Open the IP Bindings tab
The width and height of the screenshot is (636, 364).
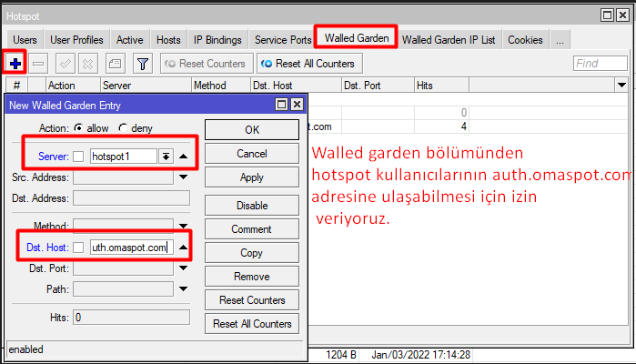[x=217, y=40]
